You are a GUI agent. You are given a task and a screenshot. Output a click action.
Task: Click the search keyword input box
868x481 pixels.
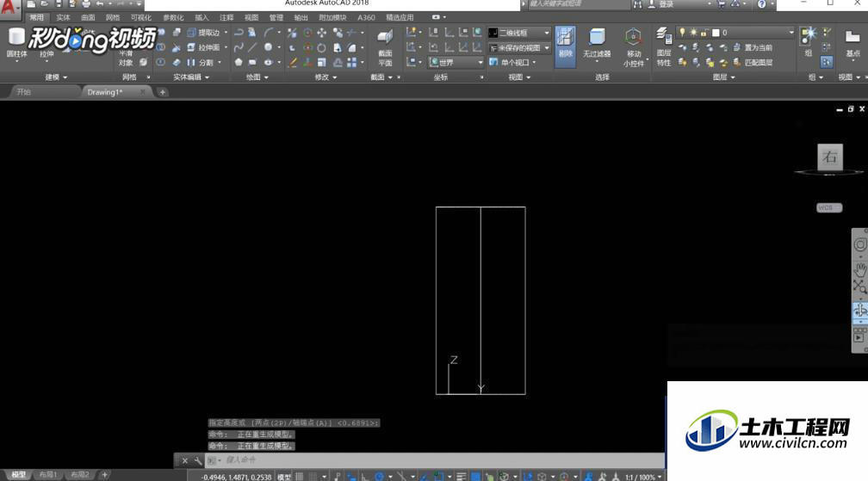tap(579, 3)
